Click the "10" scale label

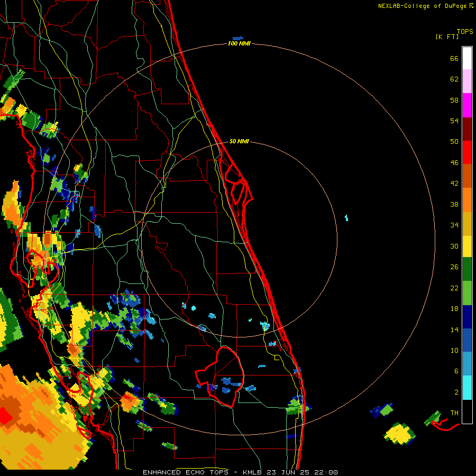coord(454,350)
